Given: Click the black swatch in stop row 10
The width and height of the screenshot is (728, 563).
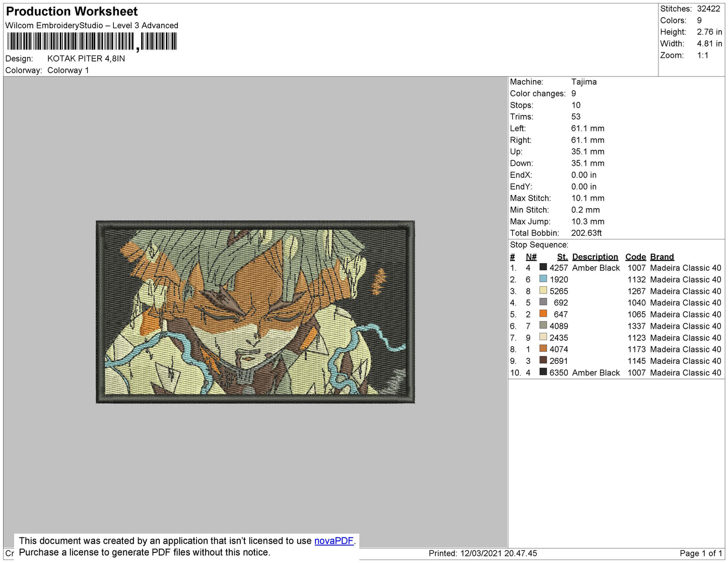Looking at the screenshot, I should tap(543, 371).
